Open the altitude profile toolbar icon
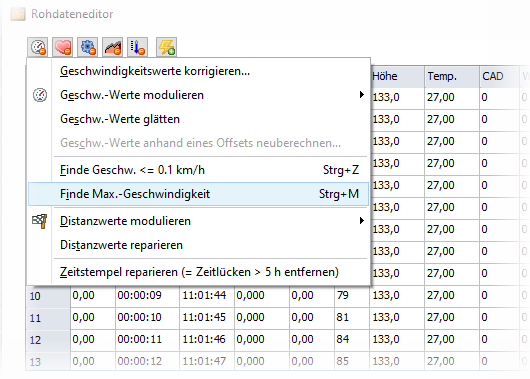The image size is (530, 379). click(113, 47)
